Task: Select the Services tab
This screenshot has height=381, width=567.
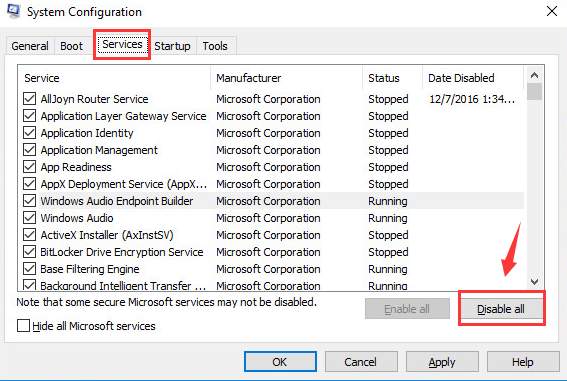Action: [122, 44]
